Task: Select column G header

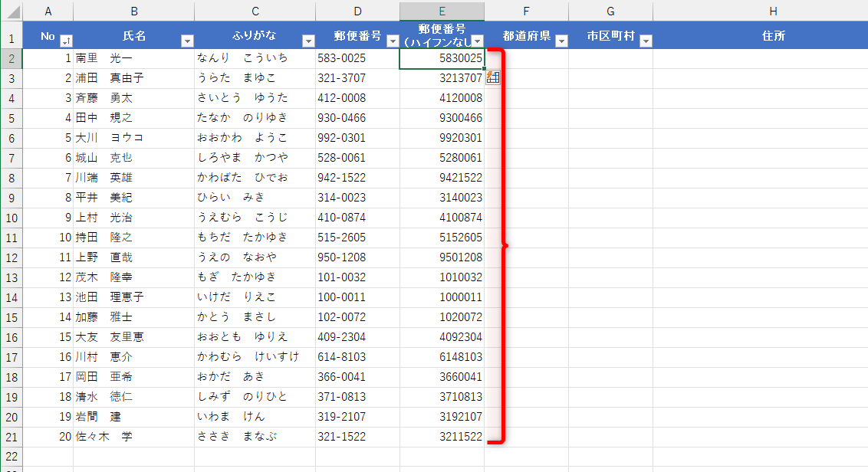Action: [x=610, y=11]
